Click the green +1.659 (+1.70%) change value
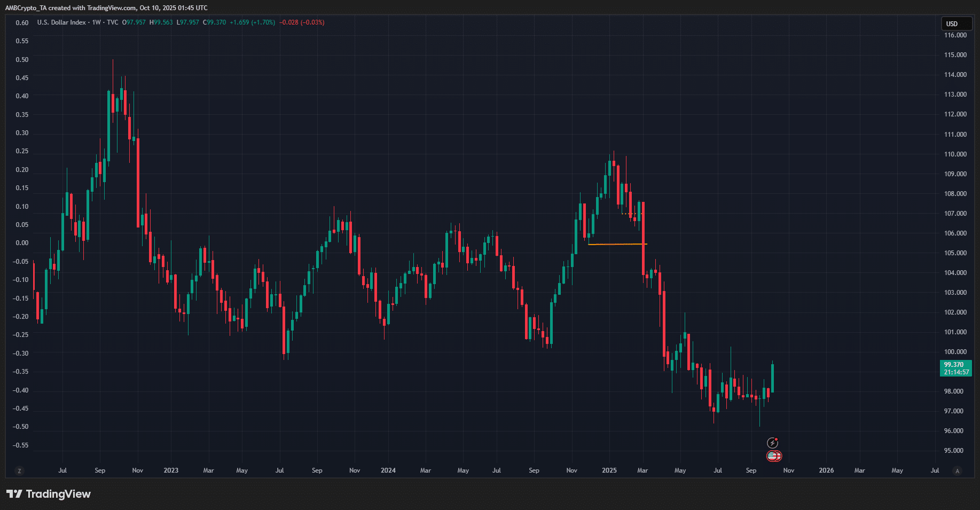 252,22
